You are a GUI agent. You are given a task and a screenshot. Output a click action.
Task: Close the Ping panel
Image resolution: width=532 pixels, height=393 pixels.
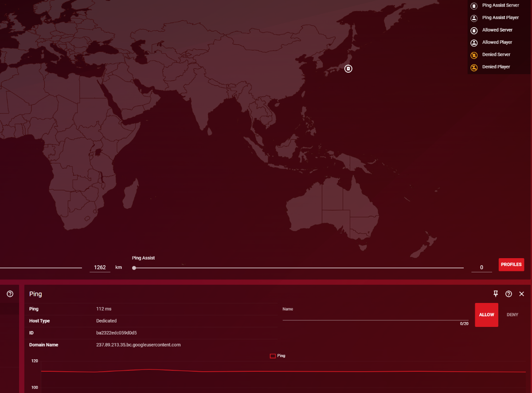click(x=521, y=294)
